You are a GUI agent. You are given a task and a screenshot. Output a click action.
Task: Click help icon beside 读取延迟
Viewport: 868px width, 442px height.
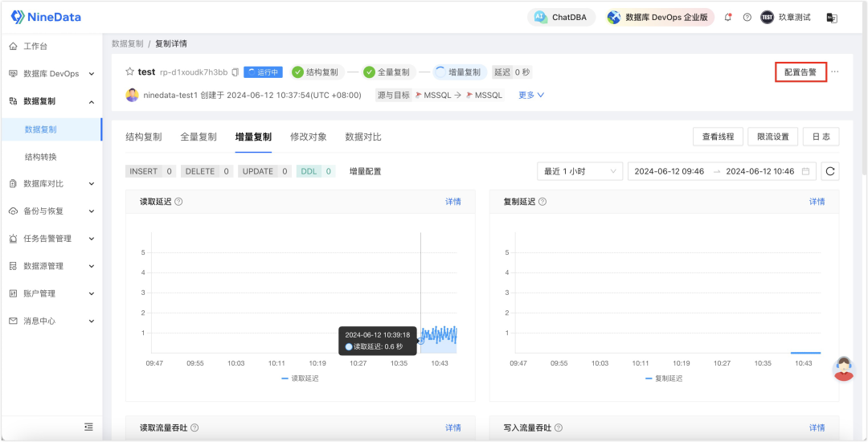pyautogui.click(x=178, y=202)
